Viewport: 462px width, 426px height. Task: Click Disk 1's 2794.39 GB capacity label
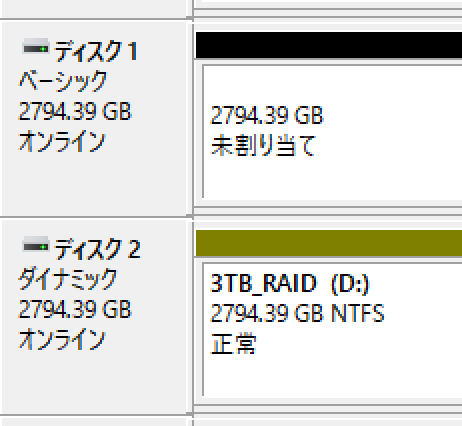click(x=75, y=111)
